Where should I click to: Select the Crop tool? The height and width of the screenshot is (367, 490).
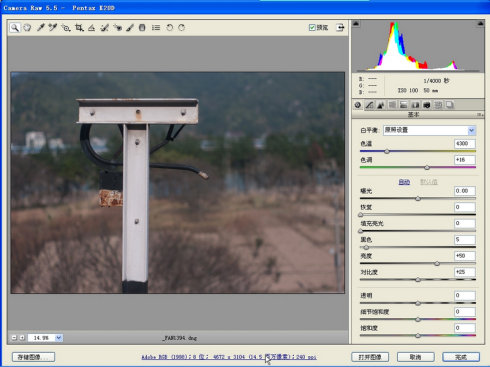pos(79,28)
